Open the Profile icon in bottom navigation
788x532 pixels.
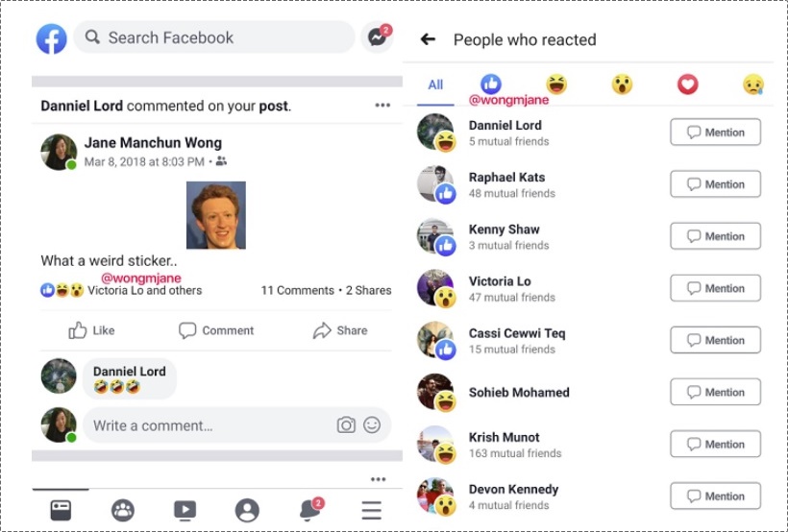(x=247, y=511)
